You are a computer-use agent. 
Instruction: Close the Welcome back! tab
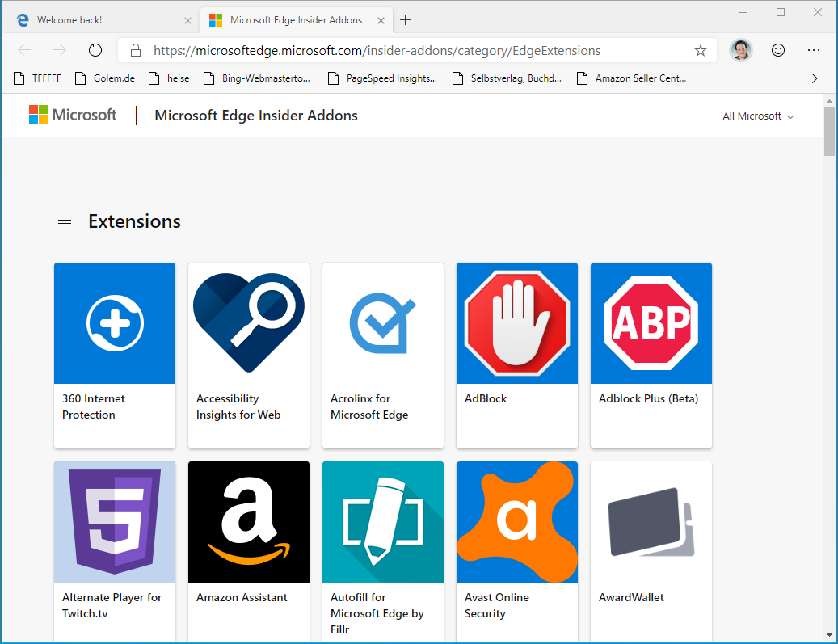[x=187, y=20]
